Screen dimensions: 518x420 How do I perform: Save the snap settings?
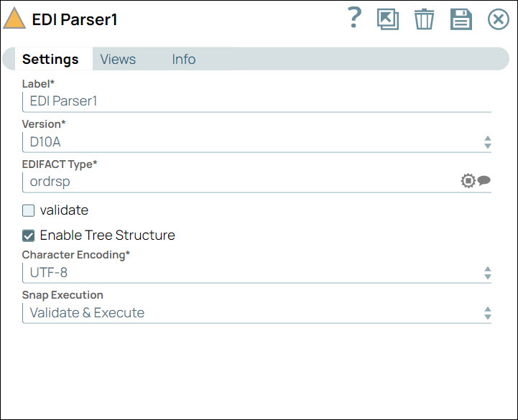pos(461,19)
